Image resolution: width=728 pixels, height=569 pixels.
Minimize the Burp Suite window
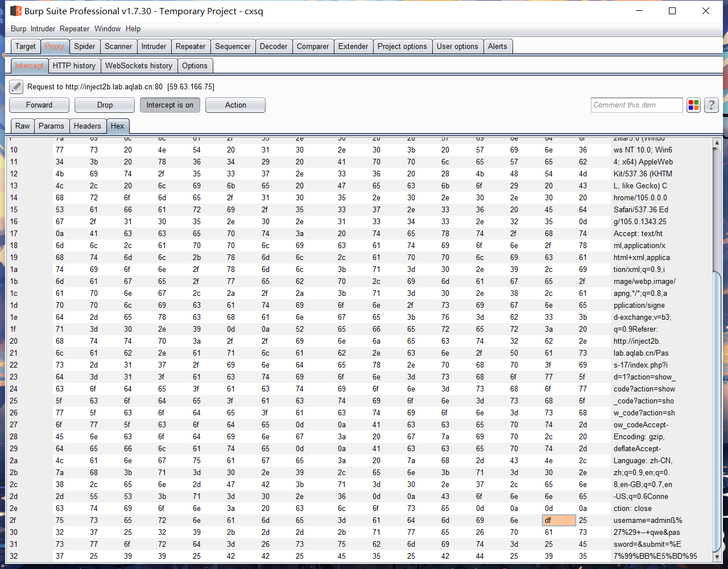click(638, 11)
